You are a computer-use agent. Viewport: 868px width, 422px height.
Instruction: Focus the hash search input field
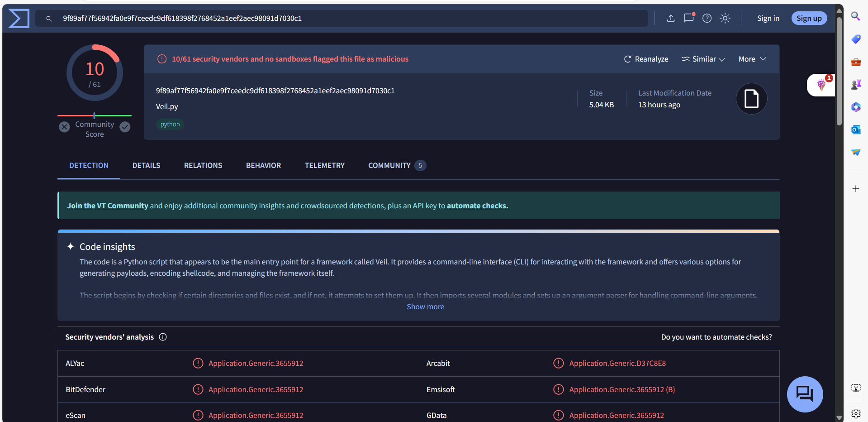(342, 19)
